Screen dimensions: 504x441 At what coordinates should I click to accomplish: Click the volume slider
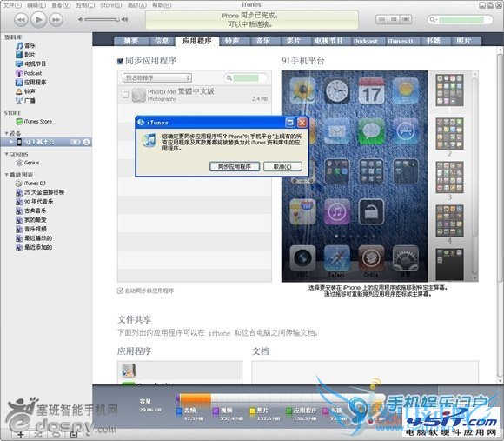coord(102,20)
